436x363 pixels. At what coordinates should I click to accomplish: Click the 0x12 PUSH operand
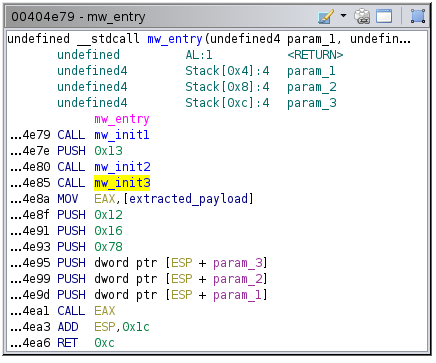(x=109, y=215)
